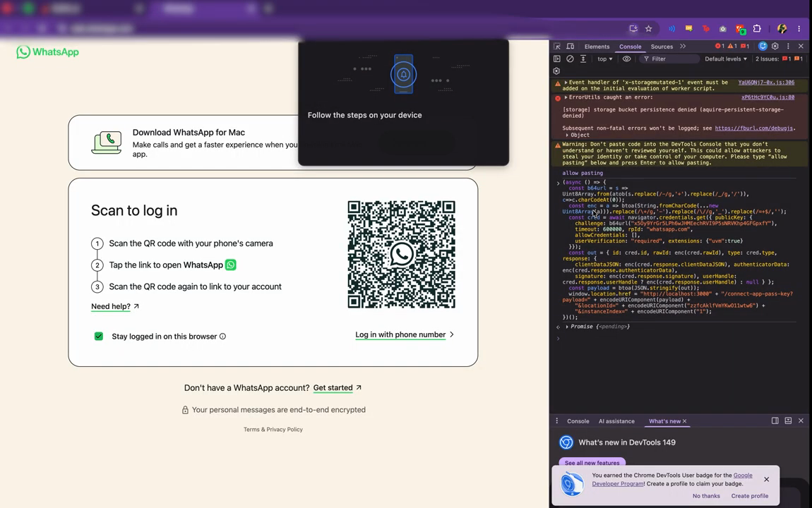Open the drawer three-dots menu
The width and height of the screenshot is (812, 508).
coord(556,421)
